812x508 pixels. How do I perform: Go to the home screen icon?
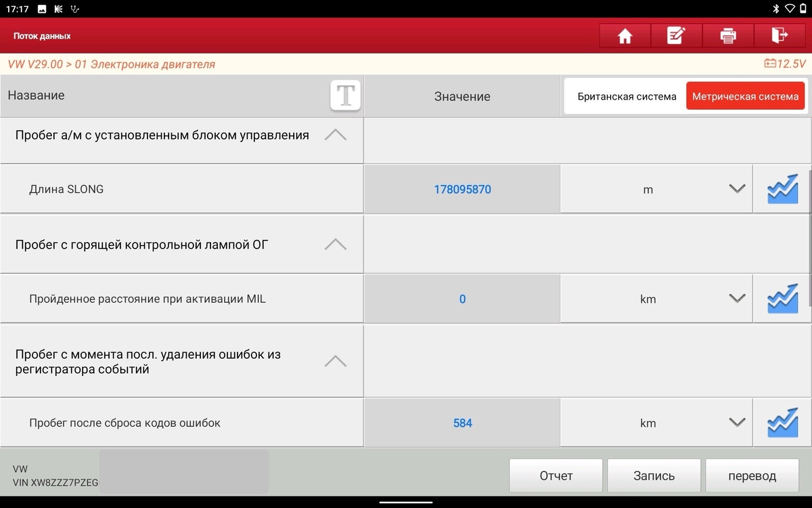click(625, 36)
